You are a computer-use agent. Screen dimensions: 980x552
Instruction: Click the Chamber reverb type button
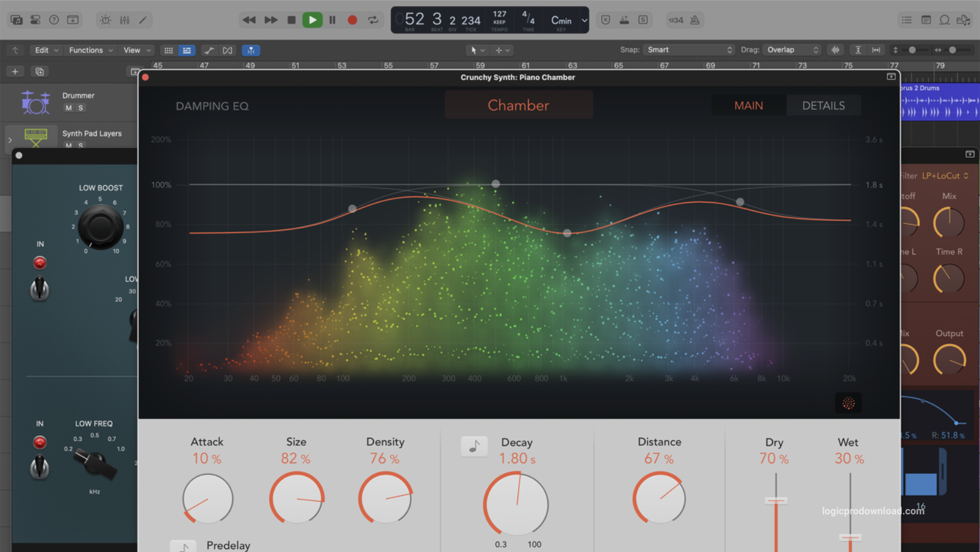point(518,105)
